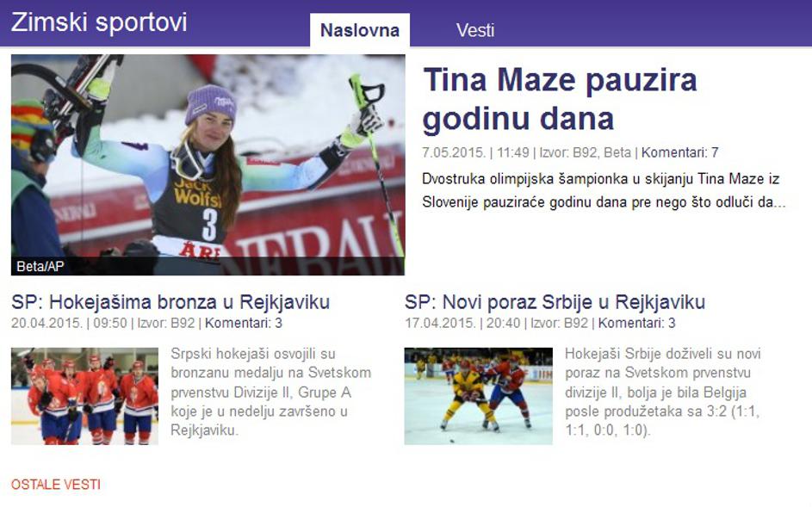
Task: Open summary text about Srpski hokejaši bronze medal
Action: [271, 392]
